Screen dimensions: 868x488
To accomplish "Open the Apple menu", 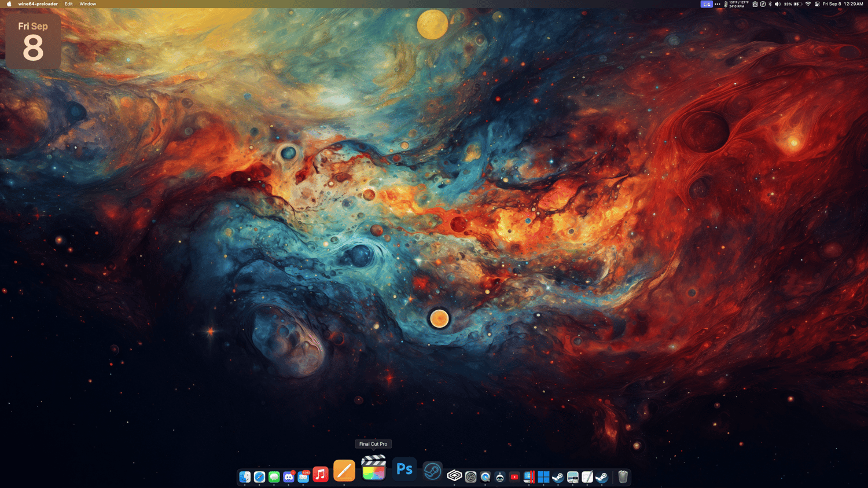I will (9, 4).
